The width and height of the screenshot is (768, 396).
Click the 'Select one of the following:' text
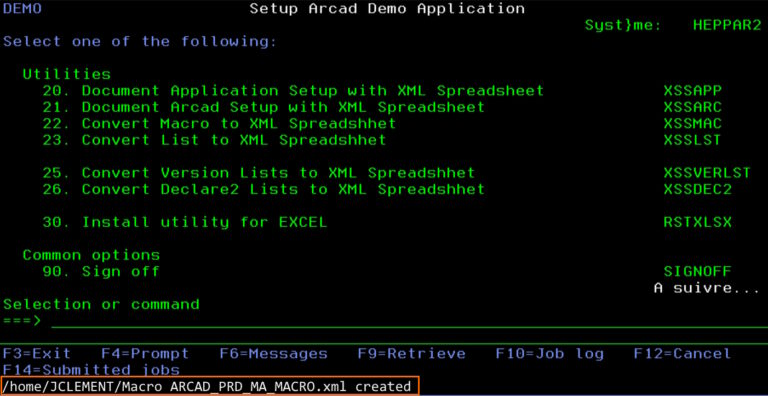tap(140, 42)
